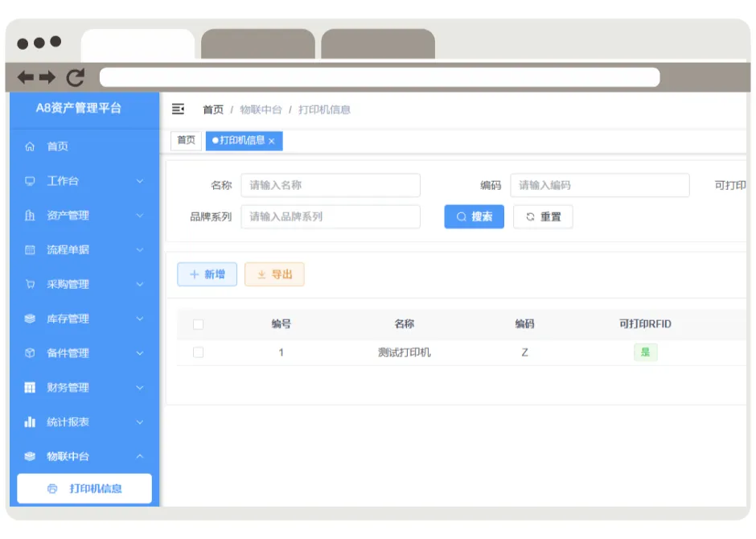The image size is (756, 539).
Task: Select the header checkbox for all rows
Action: pos(198,324)
